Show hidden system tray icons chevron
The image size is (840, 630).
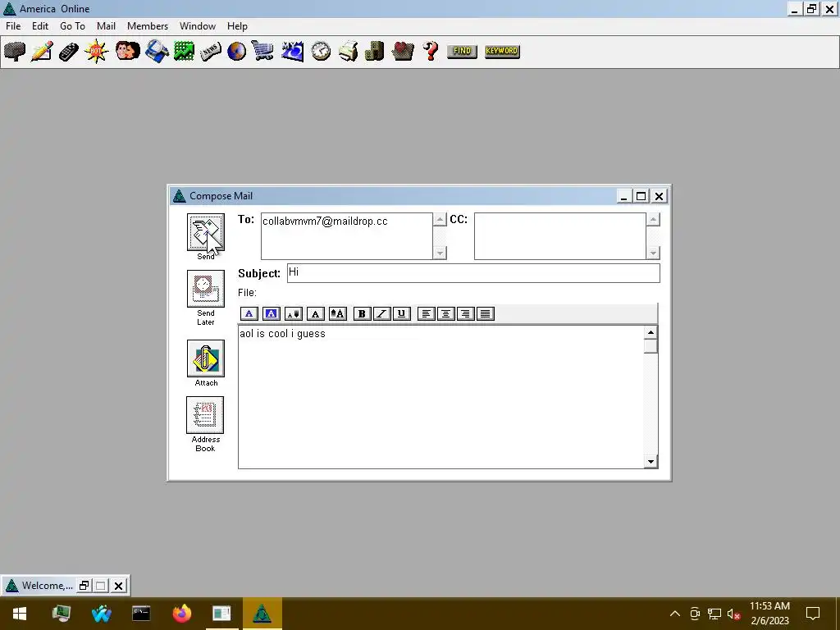coord(675,614)
